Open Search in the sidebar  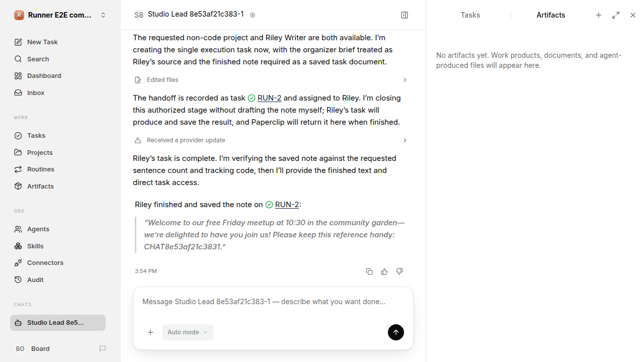pos(58,59)
